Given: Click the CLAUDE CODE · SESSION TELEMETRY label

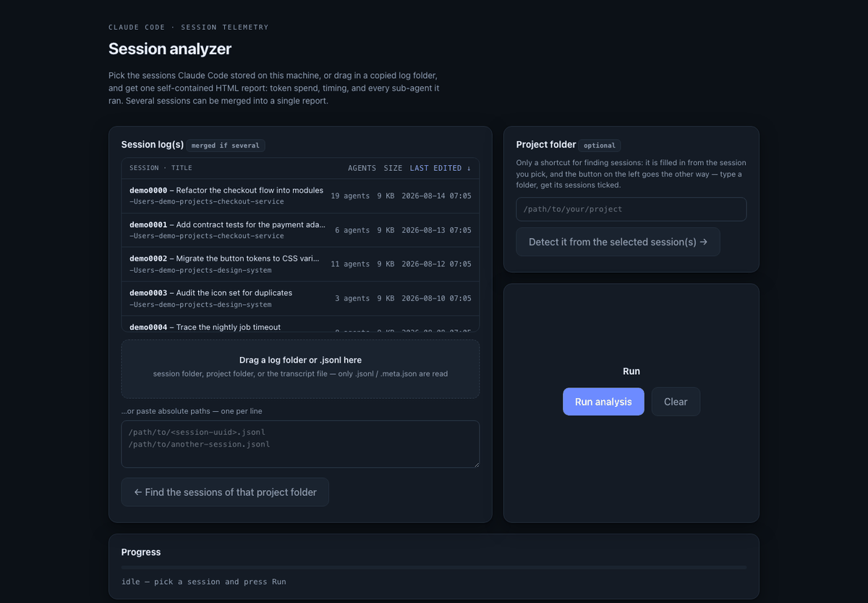Looking at the screenshot, I should click(188, 28).
